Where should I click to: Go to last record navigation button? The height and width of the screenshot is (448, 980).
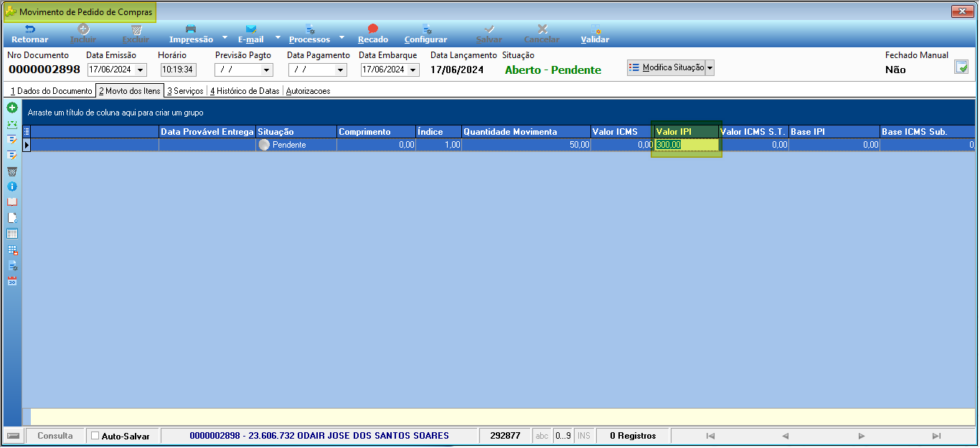(936, 436)
